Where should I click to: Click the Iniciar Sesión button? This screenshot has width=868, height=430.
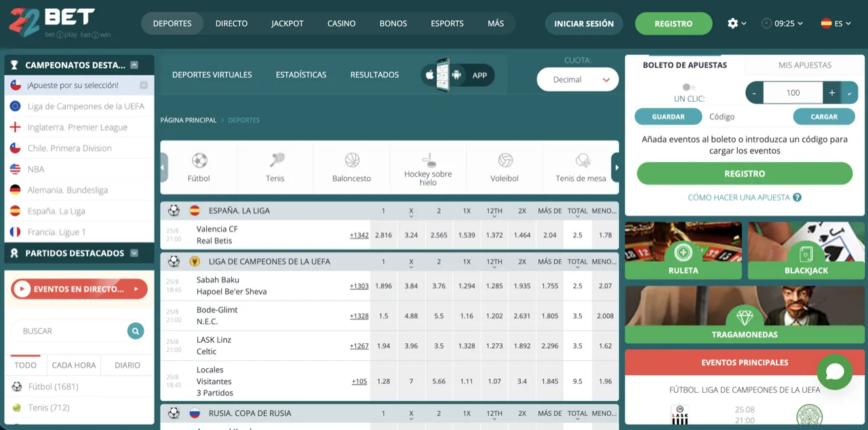click(x=584, y=24)
